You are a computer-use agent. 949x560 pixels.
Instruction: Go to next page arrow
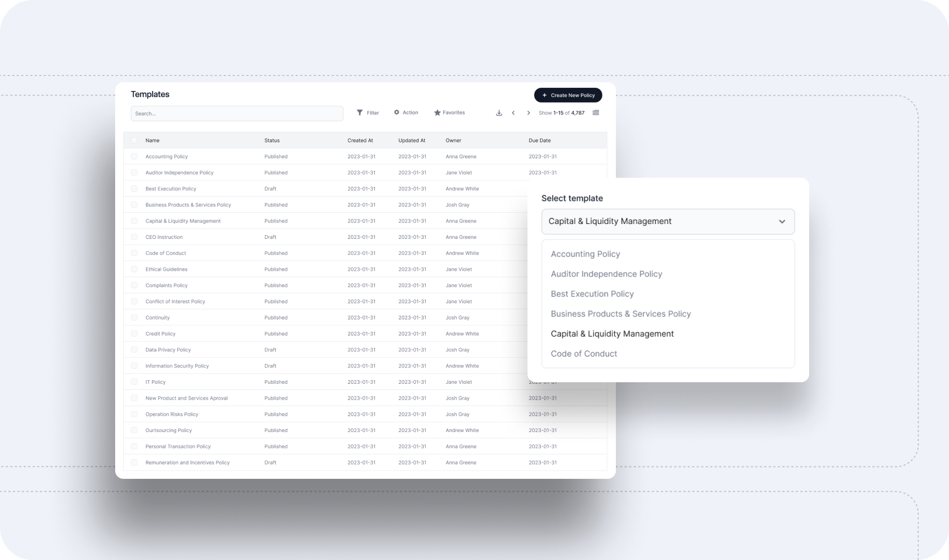tap(528, 113)
